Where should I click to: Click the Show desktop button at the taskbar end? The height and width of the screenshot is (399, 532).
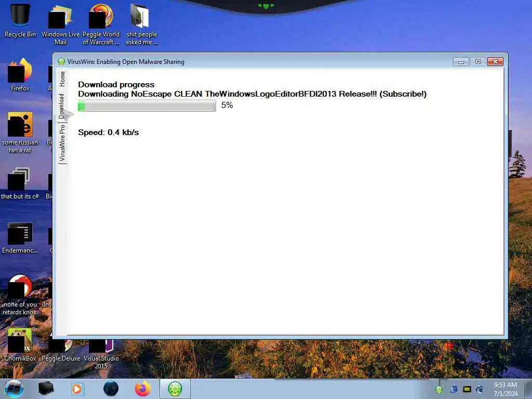528,389
